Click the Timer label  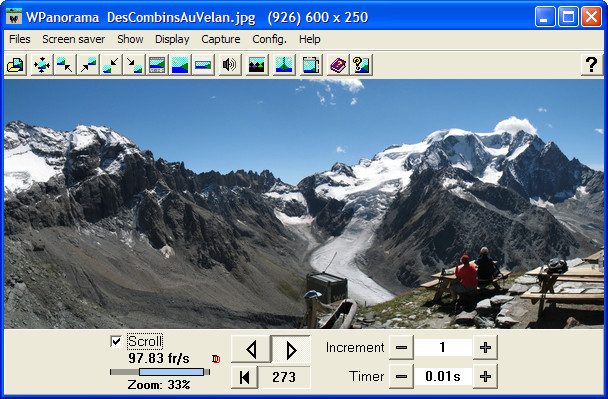coord(366,376)
